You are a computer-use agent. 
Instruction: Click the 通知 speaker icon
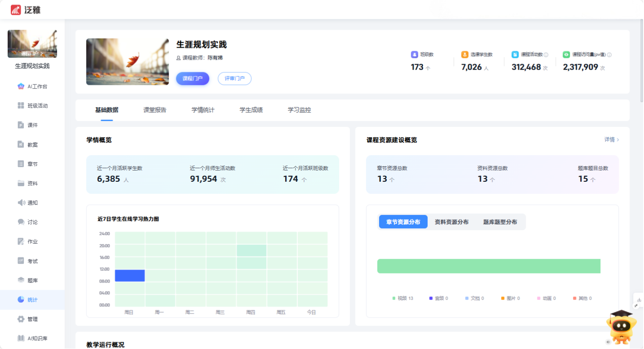[x=21, y=203]
